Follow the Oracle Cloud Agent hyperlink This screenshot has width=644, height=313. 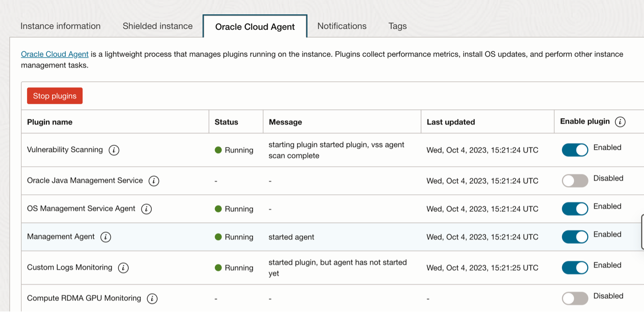tap(54, 54)
